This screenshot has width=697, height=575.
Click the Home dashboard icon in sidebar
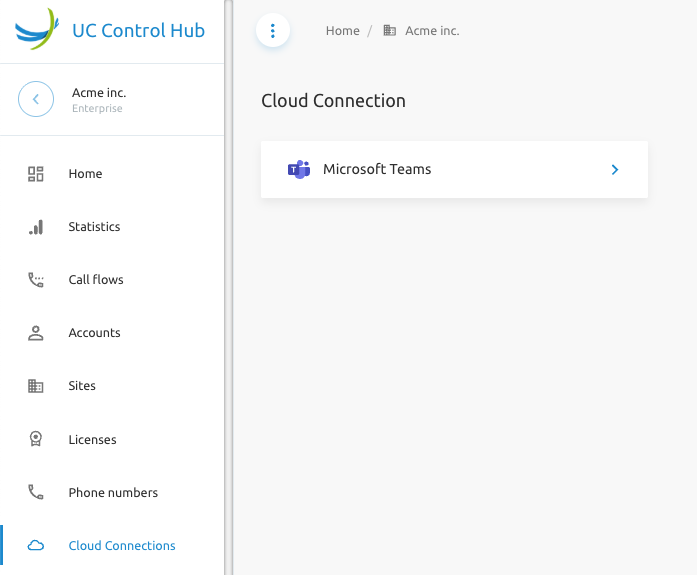click(x=36, y=174)
